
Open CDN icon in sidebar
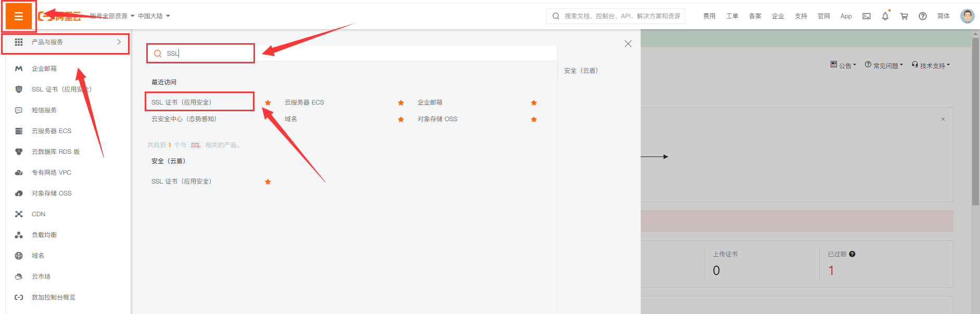[x=19, y=214]
